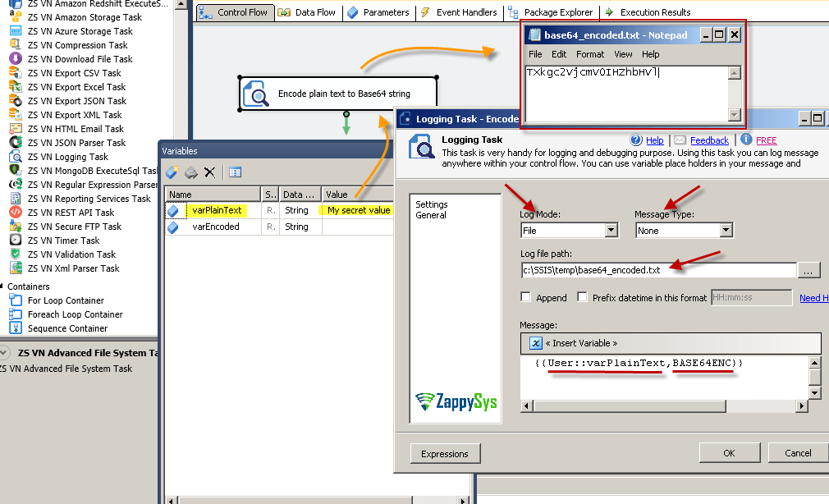Open the Feedback link in Logging Task
Image resolution: width=829 pixels, height=504 pixels.
pos(708,140)
